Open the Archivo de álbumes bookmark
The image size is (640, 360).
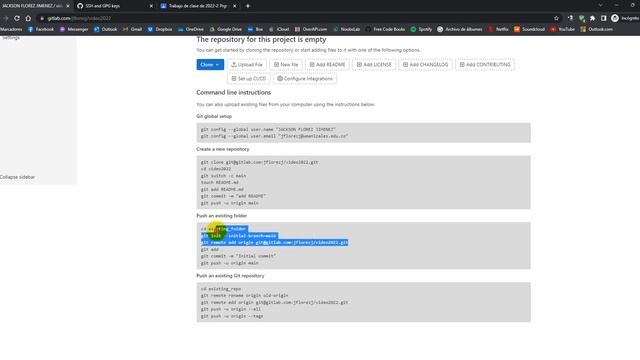[460, 29]
